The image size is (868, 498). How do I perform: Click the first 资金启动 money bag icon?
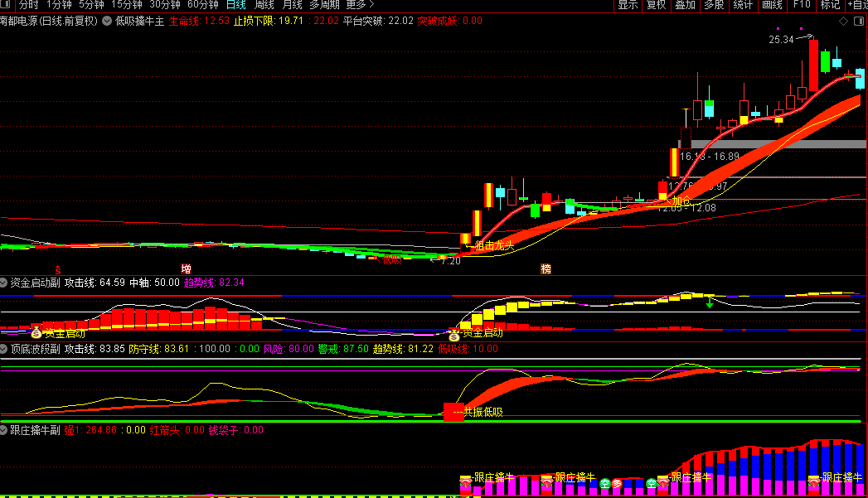[x=36, y=332]
